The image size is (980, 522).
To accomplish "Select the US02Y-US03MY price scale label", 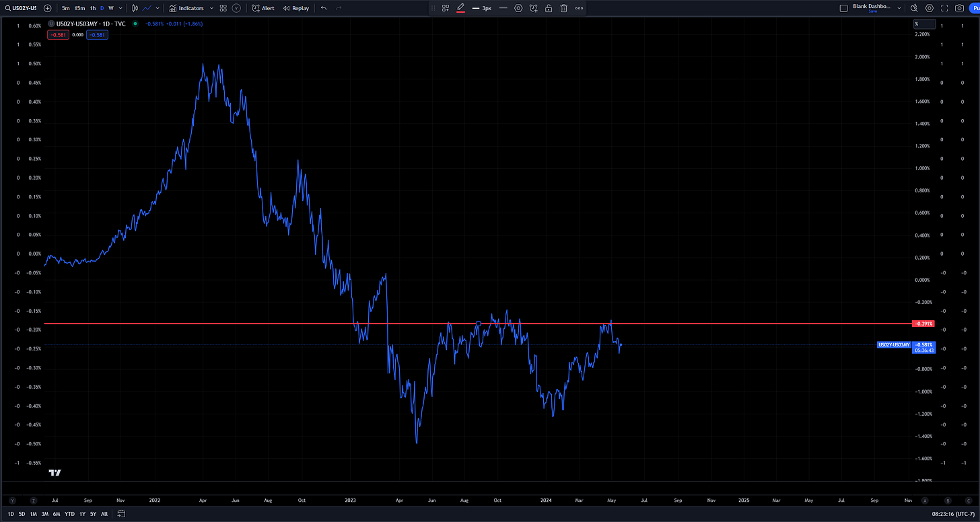I will click(894, 344).
